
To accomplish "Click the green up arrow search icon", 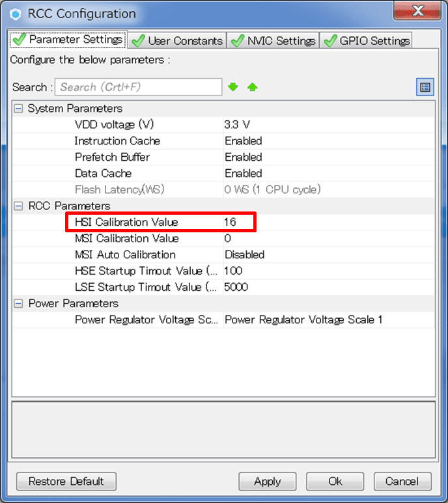I will click(253, 87).
